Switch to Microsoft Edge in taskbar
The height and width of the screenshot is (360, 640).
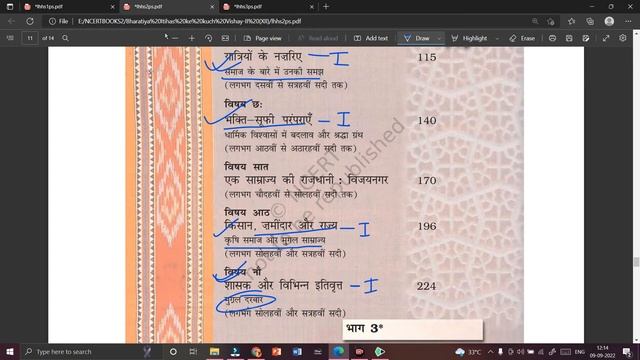tap(338, 351)
